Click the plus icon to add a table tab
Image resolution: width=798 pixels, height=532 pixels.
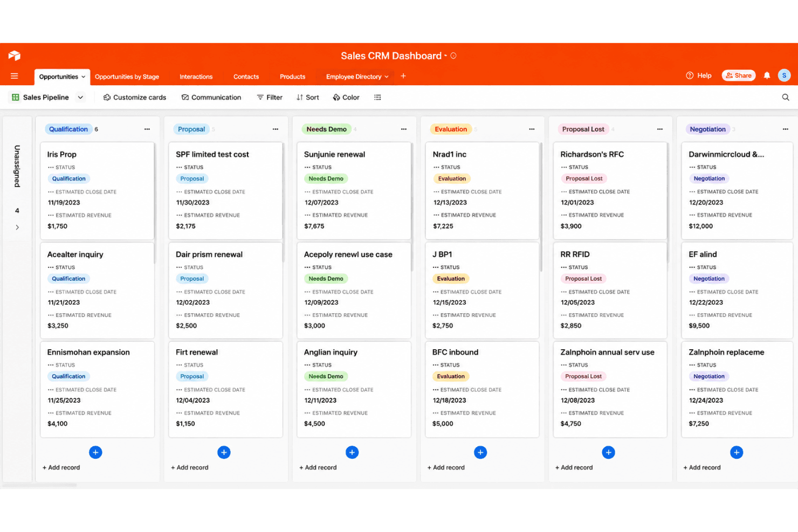(x=403, y=76)
